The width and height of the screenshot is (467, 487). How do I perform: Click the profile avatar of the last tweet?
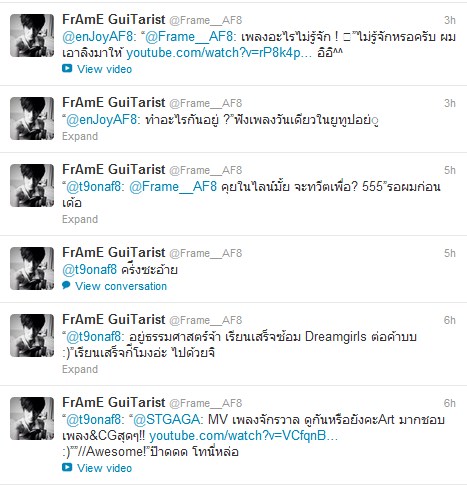pyautogui.click(x=32, y=418)
